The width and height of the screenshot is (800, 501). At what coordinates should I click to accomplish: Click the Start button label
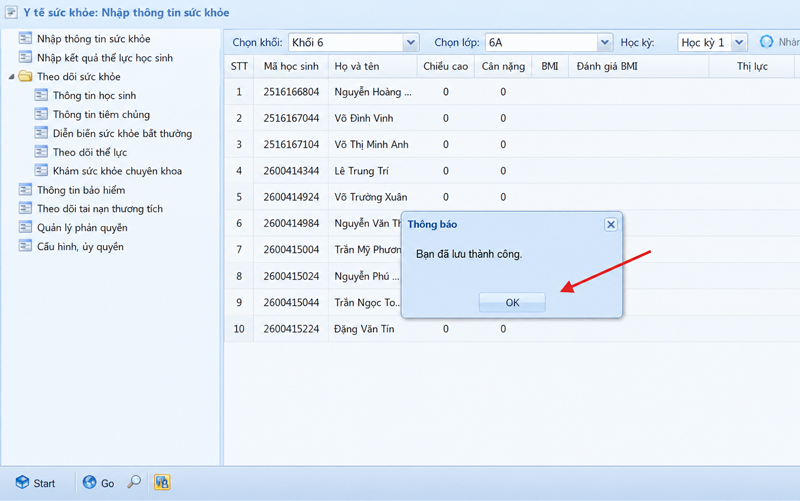click(x=44, y=483)
